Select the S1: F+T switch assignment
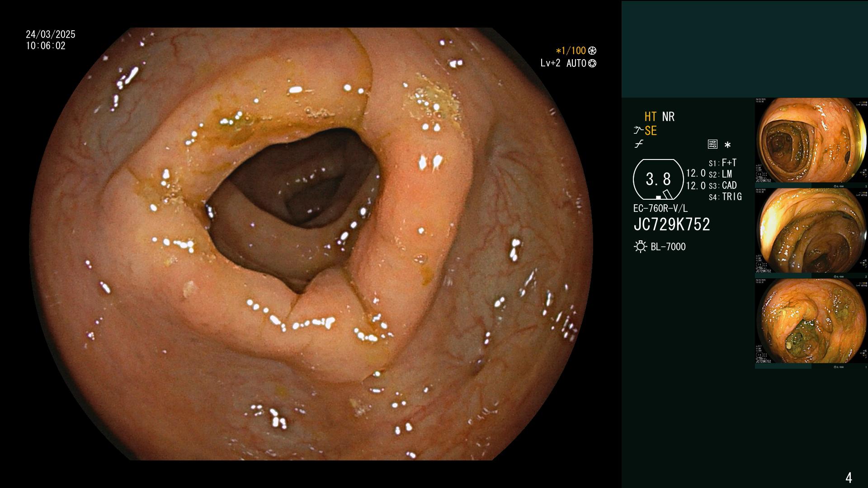The image size is (868, 488). [722, 163]
